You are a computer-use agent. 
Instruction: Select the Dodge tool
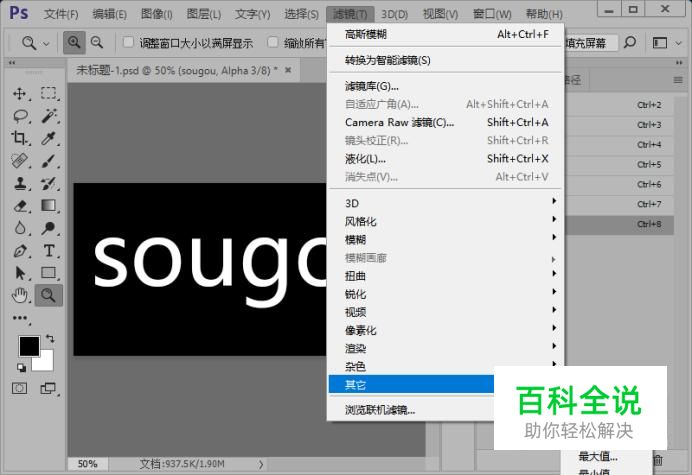pyautogui.click(x=49, y=228)
